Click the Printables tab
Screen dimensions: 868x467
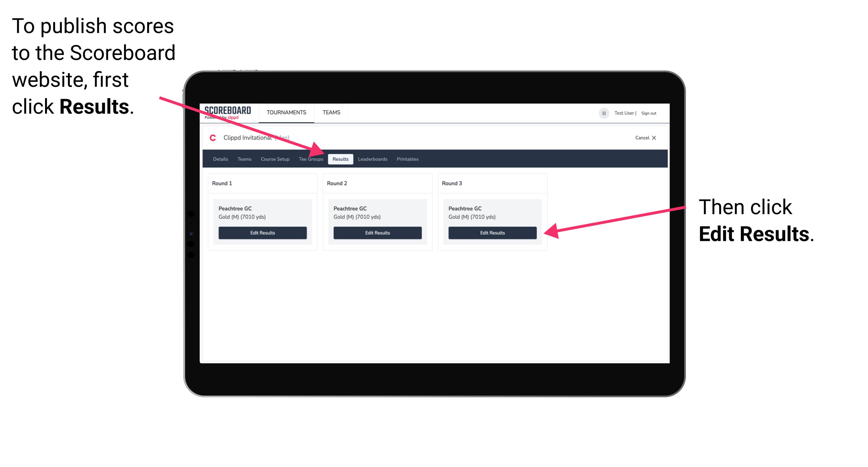[x=407, y=159]
